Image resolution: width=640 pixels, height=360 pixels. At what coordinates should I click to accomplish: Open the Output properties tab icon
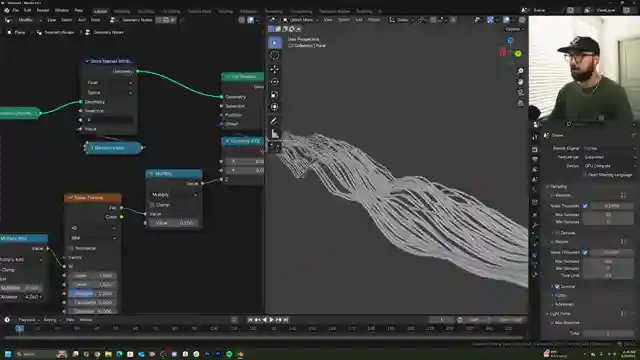[x=535, y=160]
